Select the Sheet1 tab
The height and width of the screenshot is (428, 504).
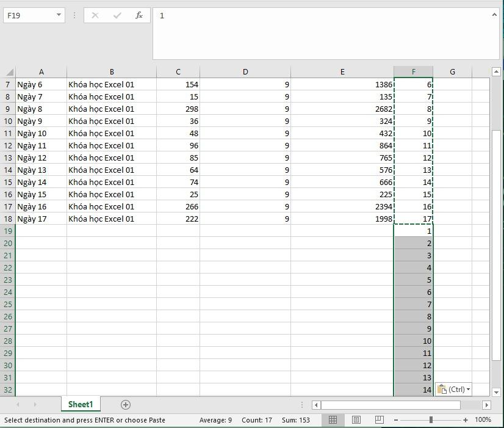point(80,404)
